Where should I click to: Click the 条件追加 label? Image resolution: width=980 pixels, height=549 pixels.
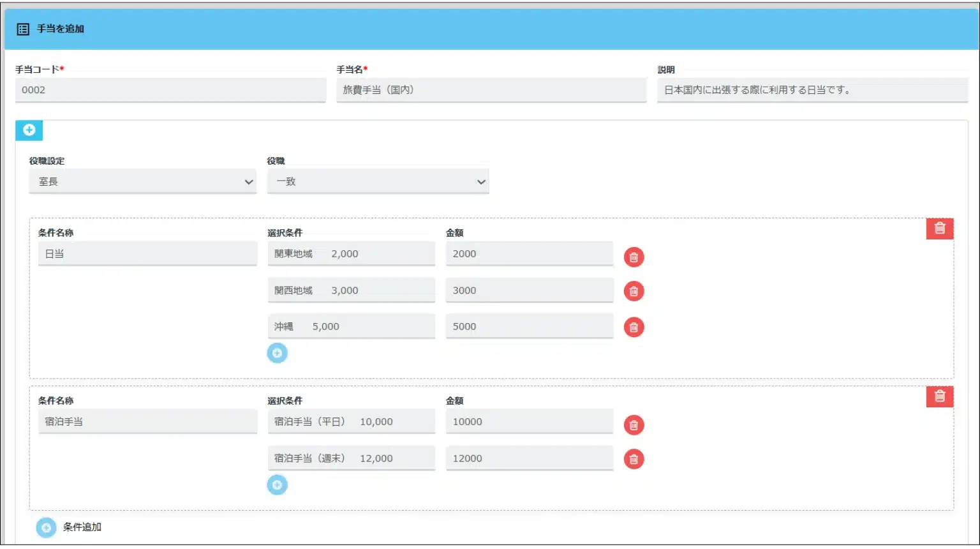tap(82, 527)
